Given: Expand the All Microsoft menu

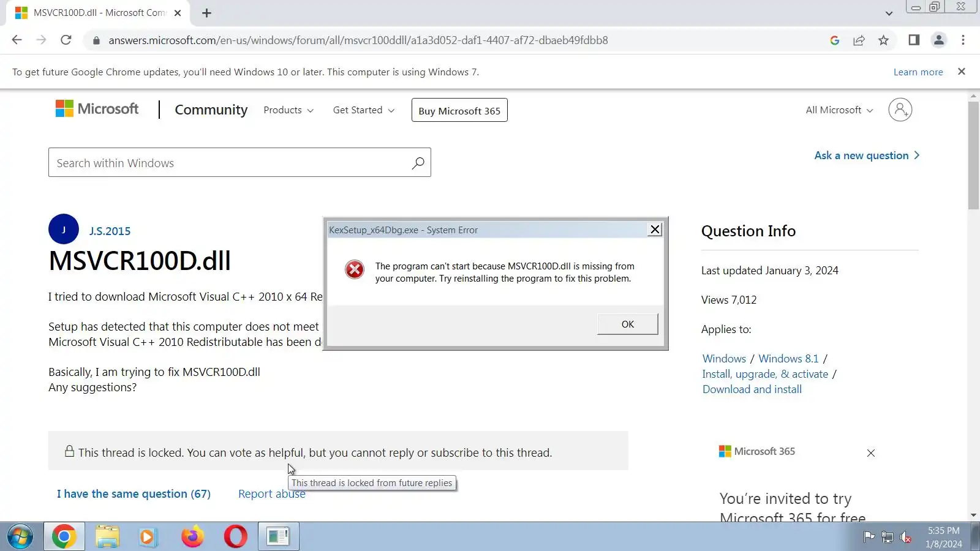Looking at the screenshot, I should coord(839,110).
